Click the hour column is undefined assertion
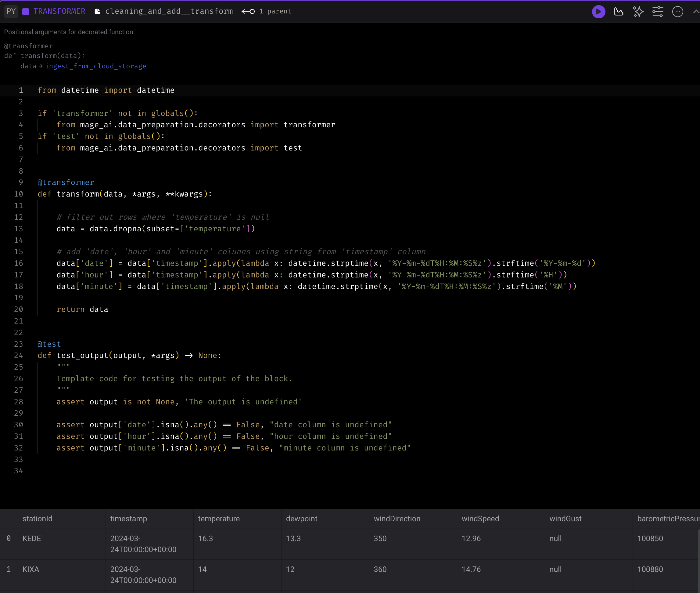This screenshot has width=700, height=593. click(224, 436)
